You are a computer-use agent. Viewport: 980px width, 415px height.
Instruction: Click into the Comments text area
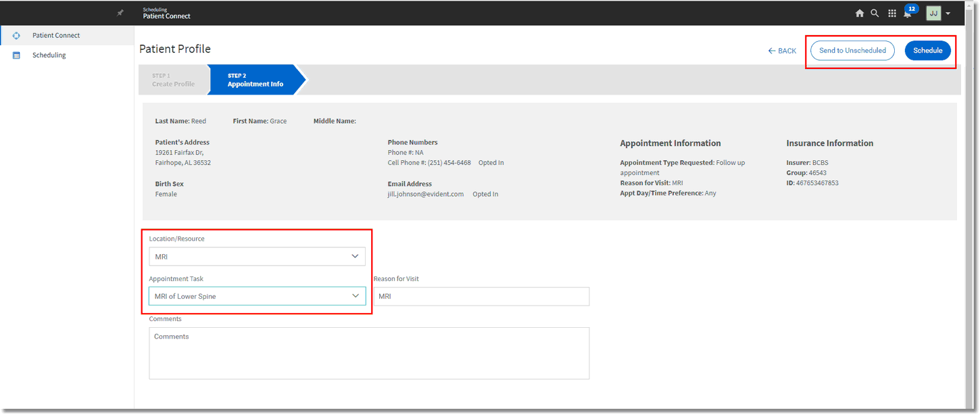pos(369,353)
